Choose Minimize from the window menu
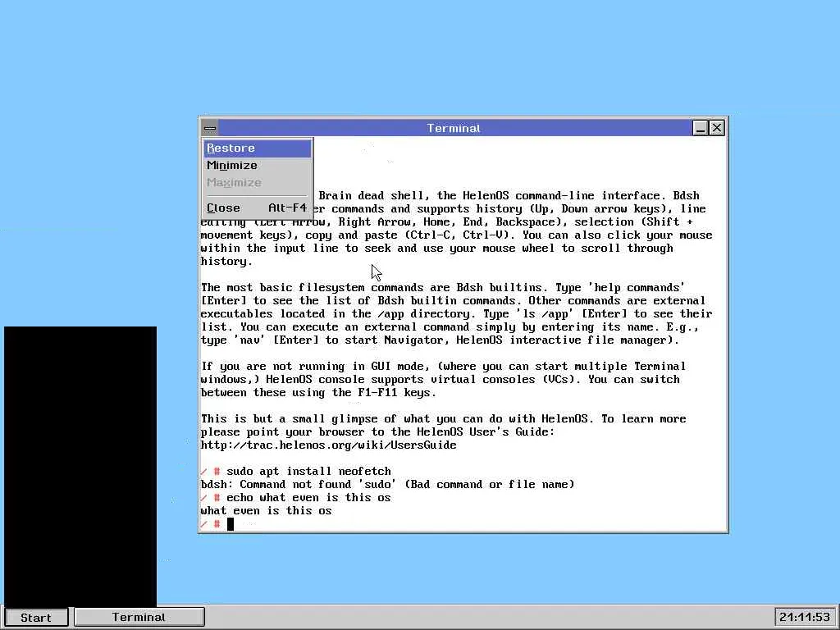Screen dimensions: 840x630 click(257, 166)
